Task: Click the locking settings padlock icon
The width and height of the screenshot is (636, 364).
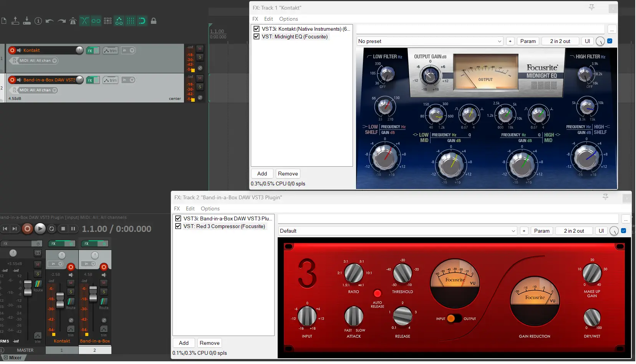Action: point(154,21)
